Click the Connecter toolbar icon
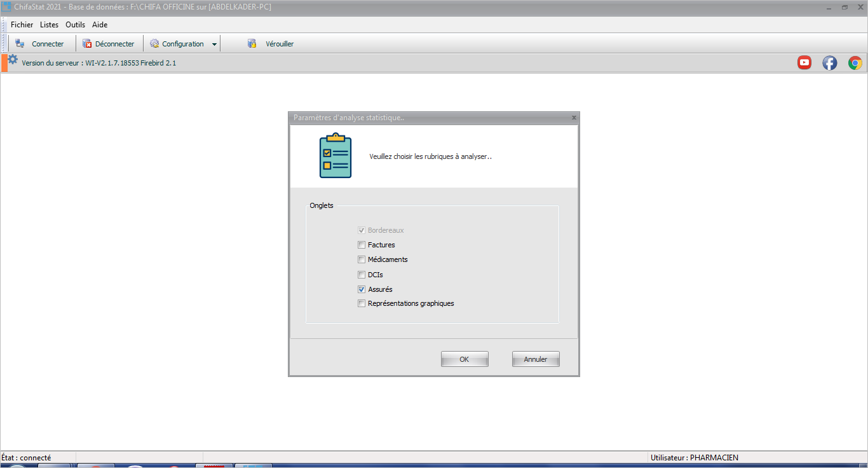Viewport: 868px width, 468px height. coord(20,44)
